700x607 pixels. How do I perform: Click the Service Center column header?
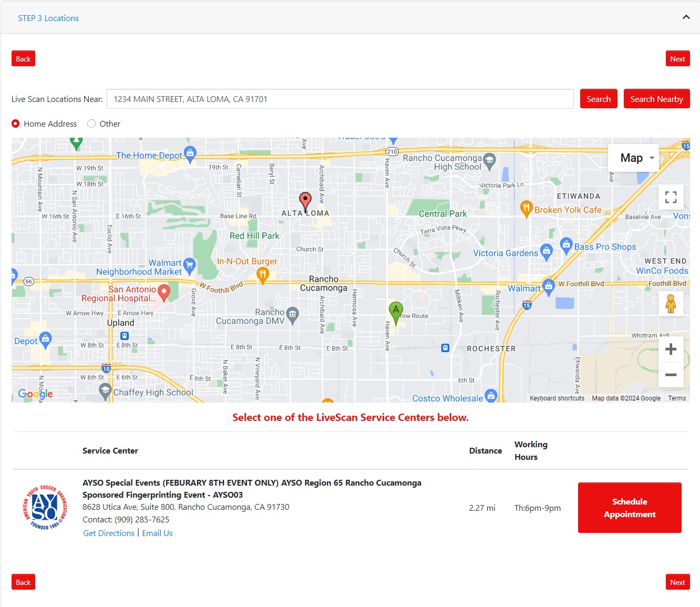point(110,451)
